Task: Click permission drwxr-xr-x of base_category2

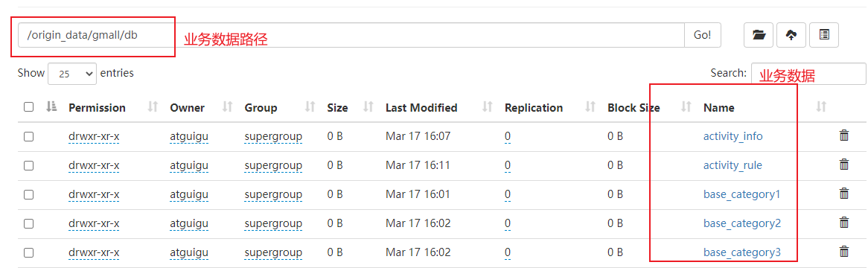Action: tap(94, 223)
